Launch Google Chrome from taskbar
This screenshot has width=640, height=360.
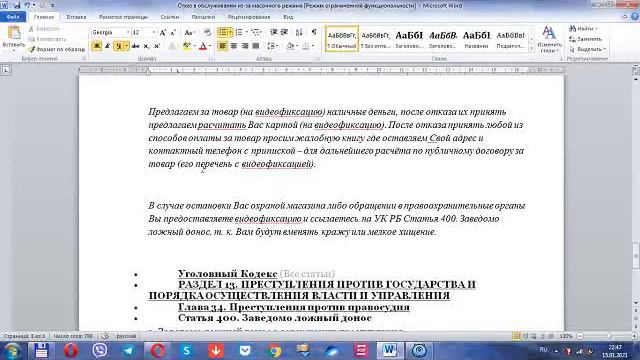(x=274, y=351)
